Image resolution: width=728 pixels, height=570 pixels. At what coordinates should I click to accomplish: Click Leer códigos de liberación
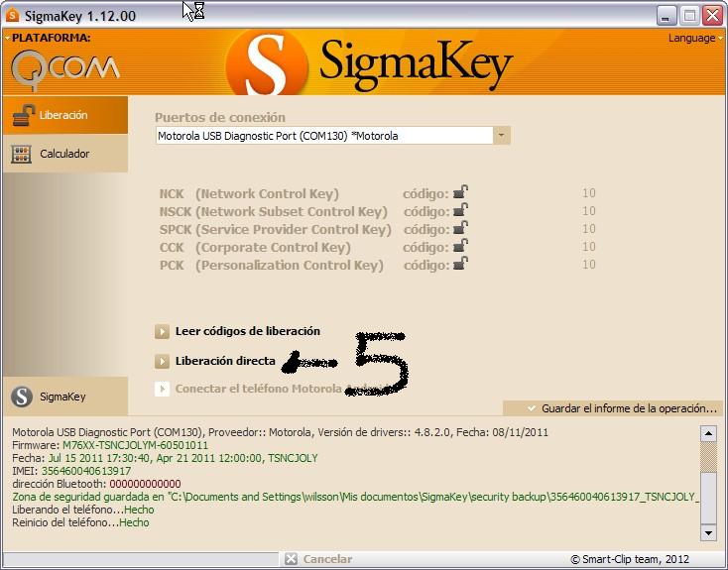[x=248, y=331]
